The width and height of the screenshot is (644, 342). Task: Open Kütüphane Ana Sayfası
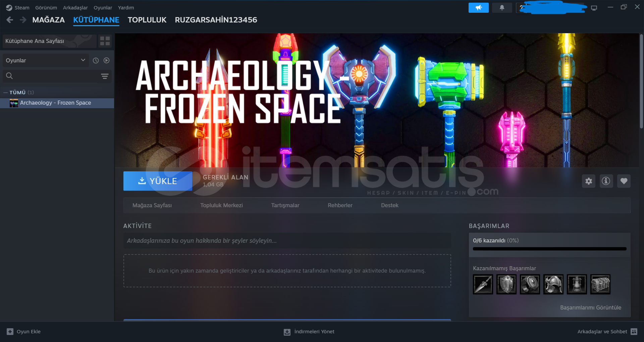(49, 41)
